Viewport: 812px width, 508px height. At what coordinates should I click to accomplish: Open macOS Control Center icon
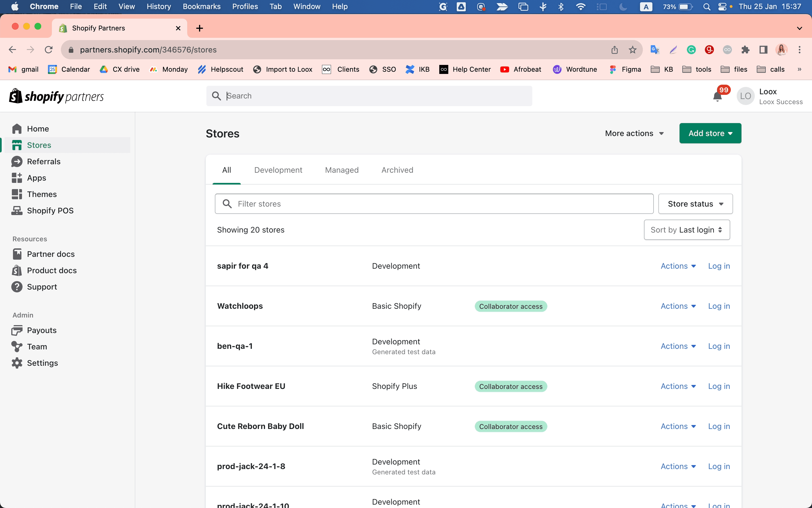tap(722, 7)
